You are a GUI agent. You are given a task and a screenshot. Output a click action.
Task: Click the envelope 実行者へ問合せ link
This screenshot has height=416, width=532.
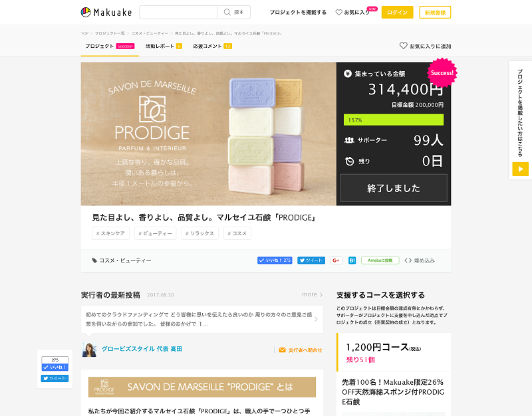pyautogui.click(x=301, y=350)
